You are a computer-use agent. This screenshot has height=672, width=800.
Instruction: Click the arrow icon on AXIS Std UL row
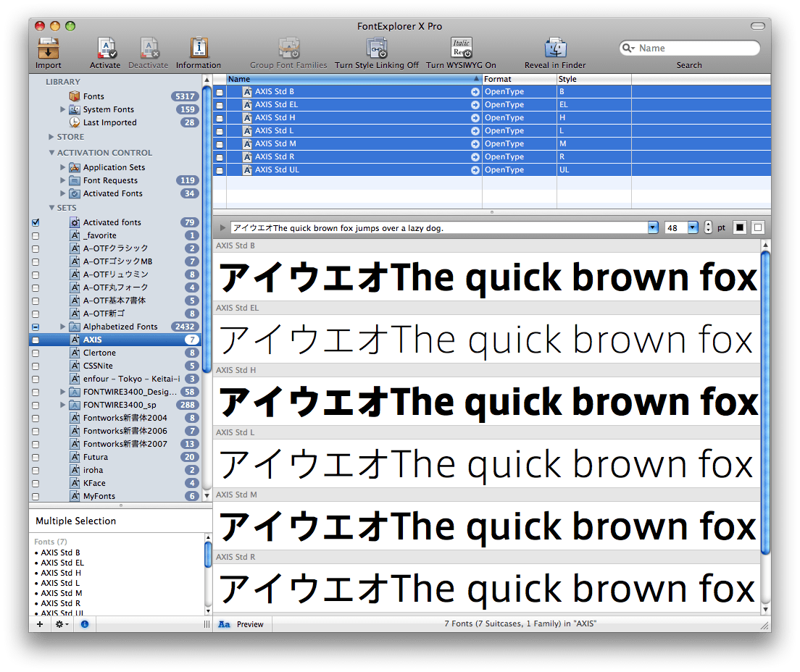pos(475,169)
